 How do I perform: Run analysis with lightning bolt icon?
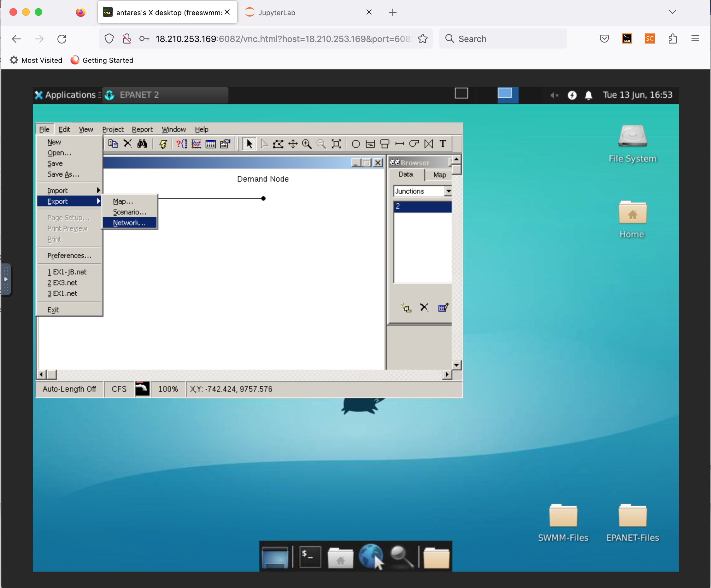(x=163, y=144)
